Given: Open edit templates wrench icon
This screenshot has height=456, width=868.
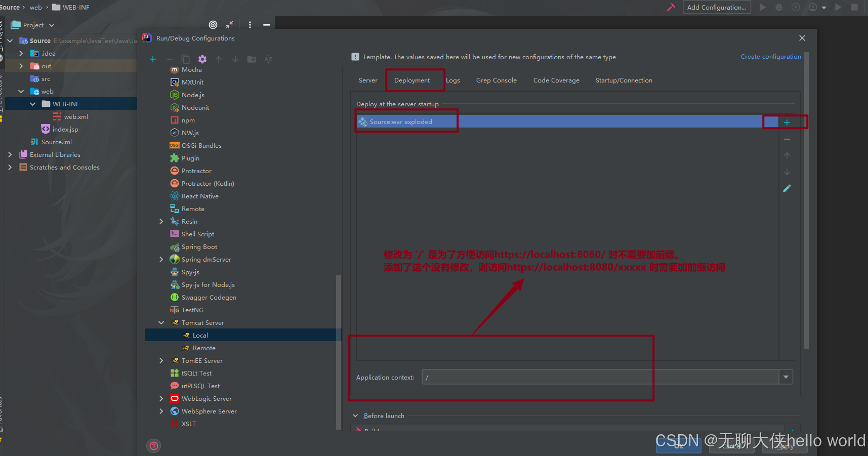Looking at the screenshot, I should click(x=202, y=59).
